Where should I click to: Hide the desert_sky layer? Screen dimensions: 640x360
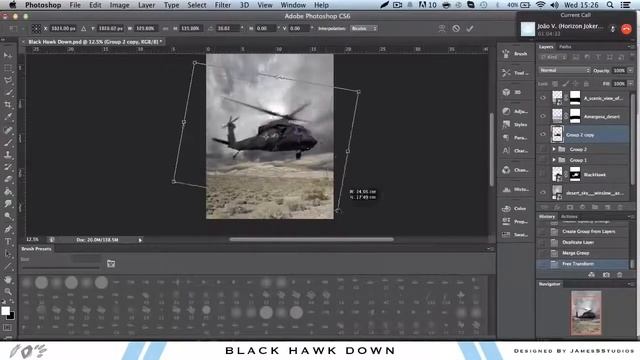pyautogui.click(x=543, y=192)
